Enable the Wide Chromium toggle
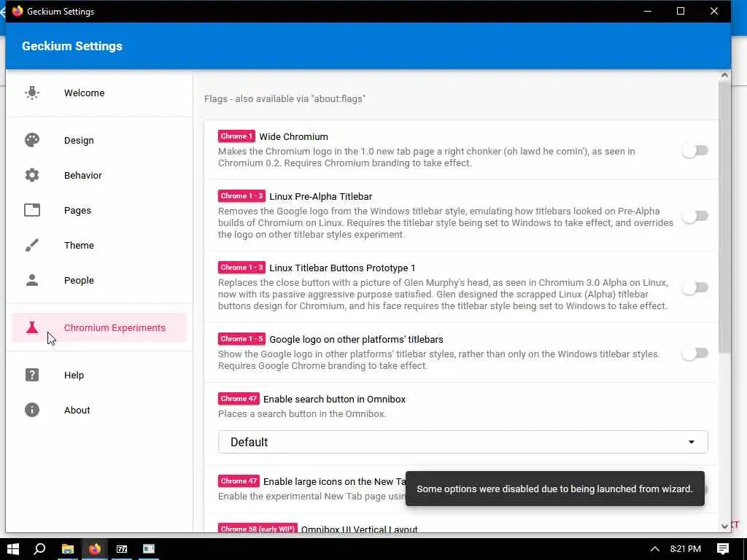 (695, 150)
